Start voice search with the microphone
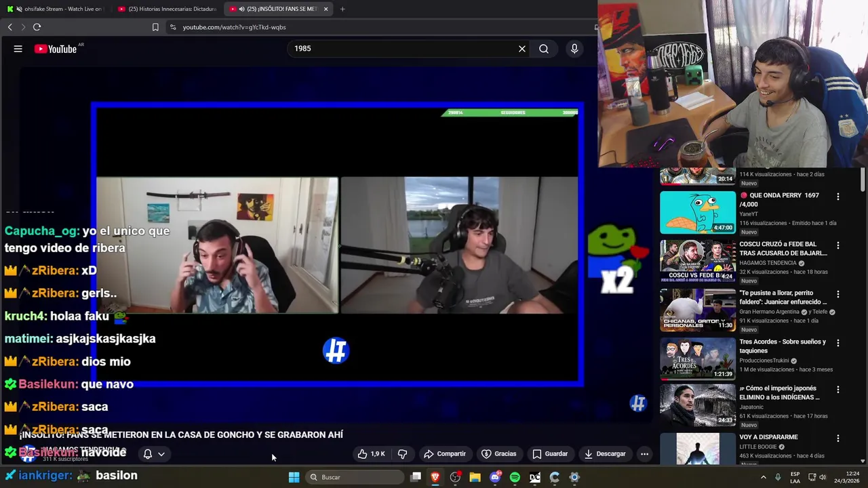 pyautogui.click(x=574, y=49)
